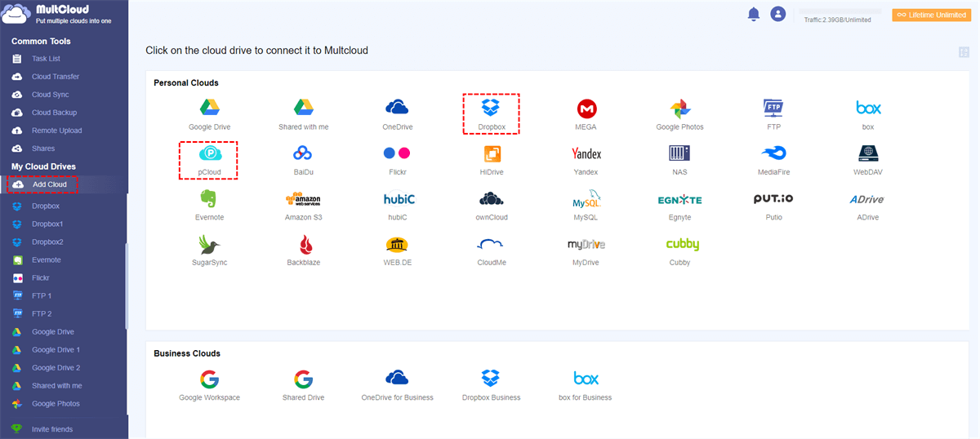Connect WebDAV drive

pyautogui.click(x=867, y=160)
